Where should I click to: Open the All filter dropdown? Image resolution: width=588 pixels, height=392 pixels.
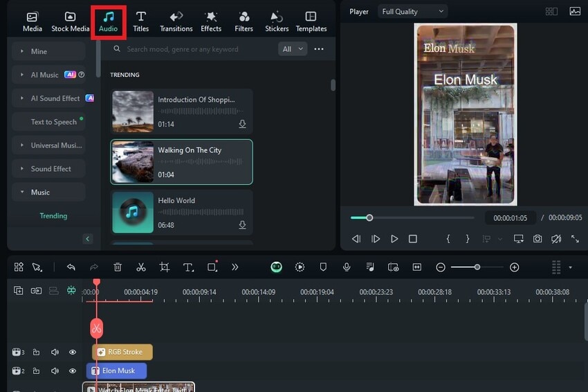point(293,49)
